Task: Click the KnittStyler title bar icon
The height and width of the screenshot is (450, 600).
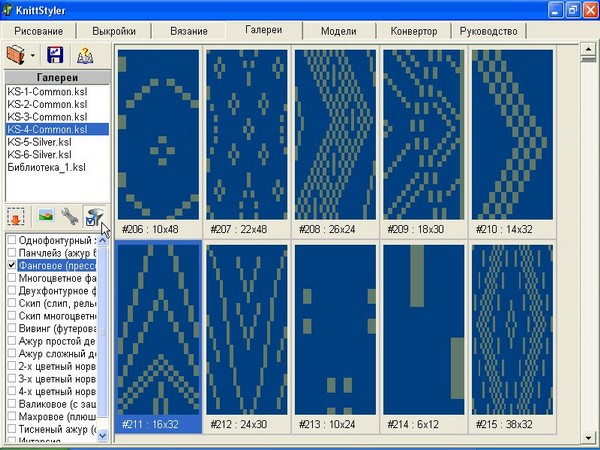Action: pyautogui.click(x=7, y=10)
